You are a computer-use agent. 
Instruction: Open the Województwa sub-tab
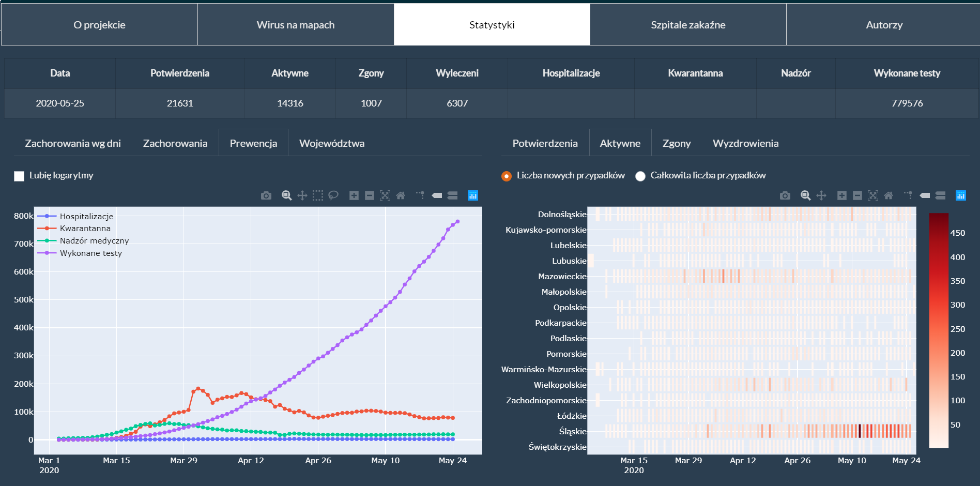pos(332,143)
